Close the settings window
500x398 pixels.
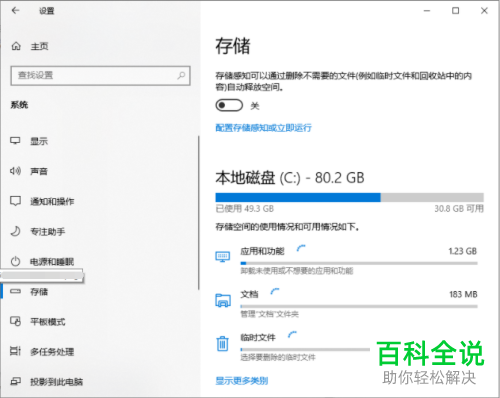(484, 11)
